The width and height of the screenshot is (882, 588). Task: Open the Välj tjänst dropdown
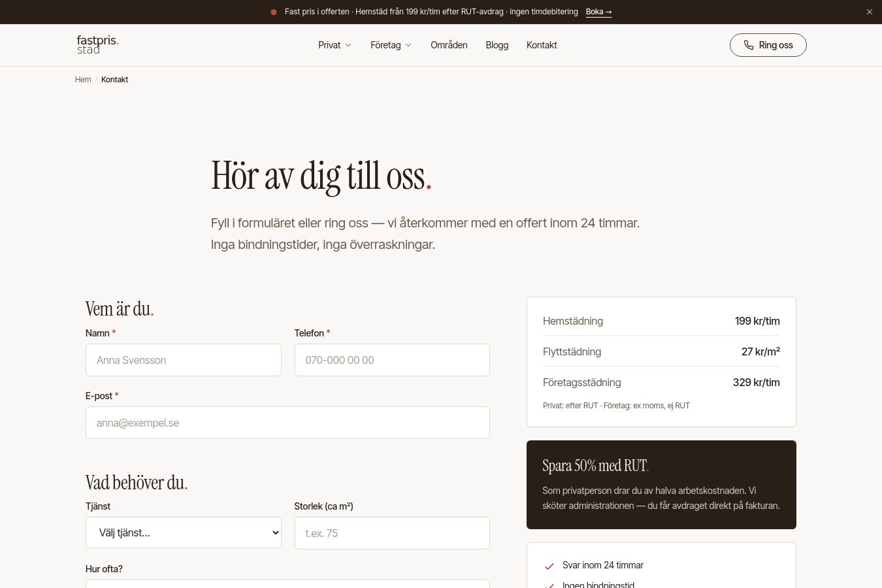[x=184, y=532]
